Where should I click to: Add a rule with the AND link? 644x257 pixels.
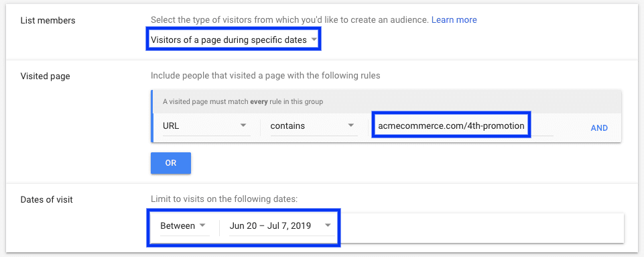[599, 128]
